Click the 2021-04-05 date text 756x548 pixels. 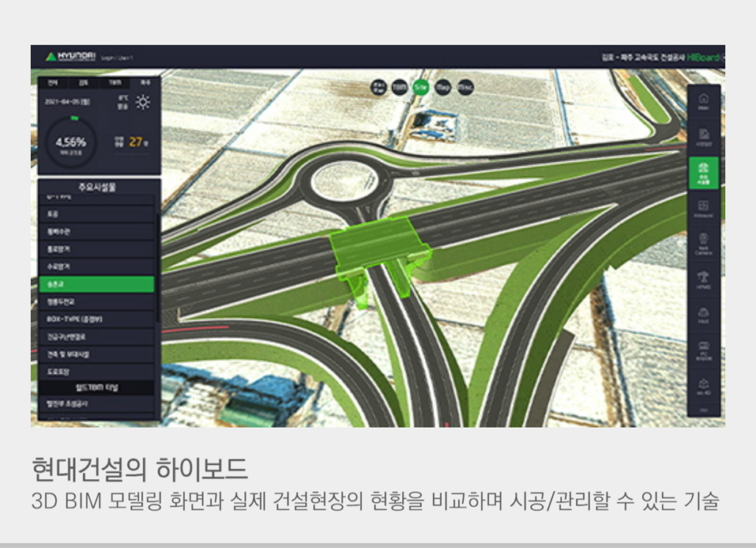point(67,102)
